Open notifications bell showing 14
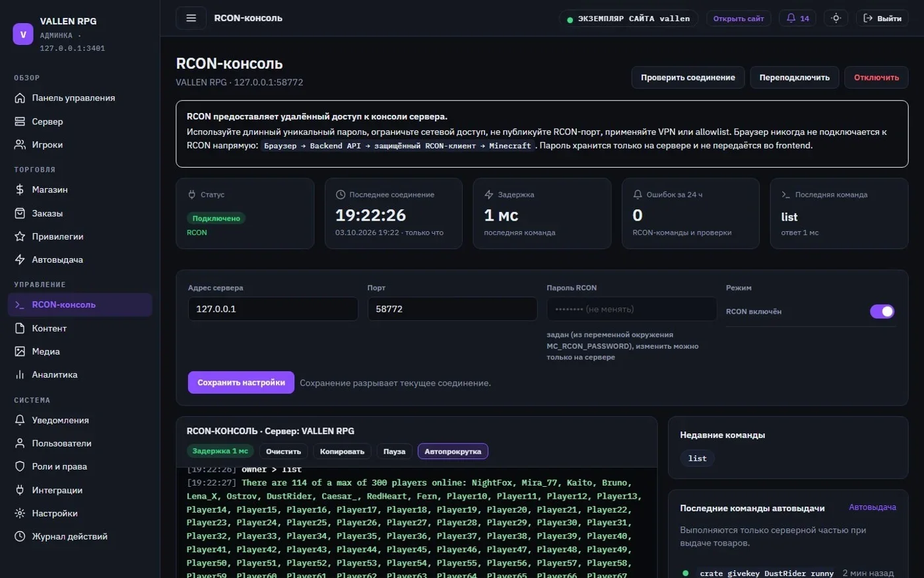Image resolution: width=924 pixels, height=578 pixels. (x=797, y=18)
